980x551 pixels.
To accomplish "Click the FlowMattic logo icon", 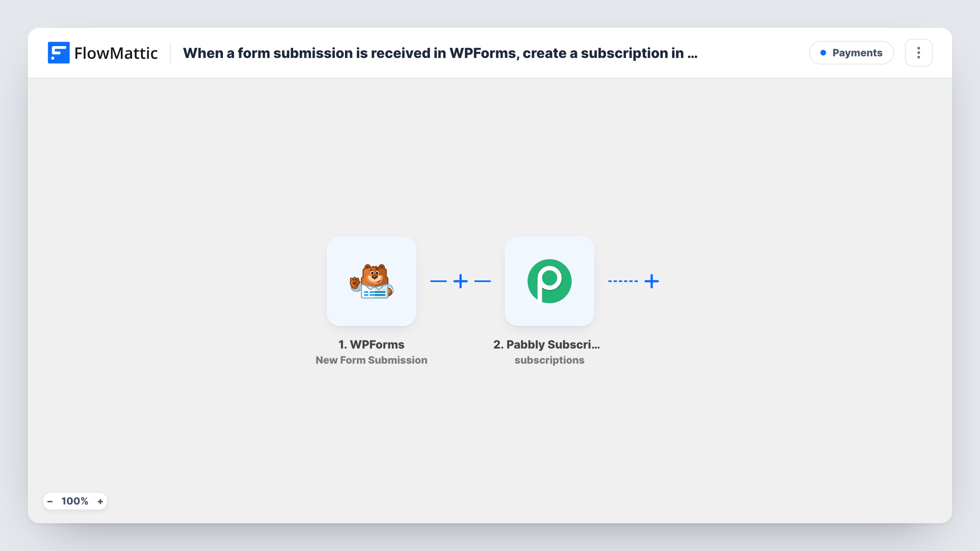I will pyautogui.click(x=58, y=53).
